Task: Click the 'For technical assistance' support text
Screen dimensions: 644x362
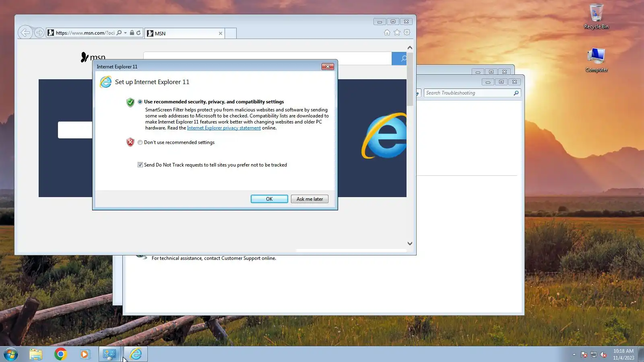Action: pyautogui.click(x=214, y=258)
